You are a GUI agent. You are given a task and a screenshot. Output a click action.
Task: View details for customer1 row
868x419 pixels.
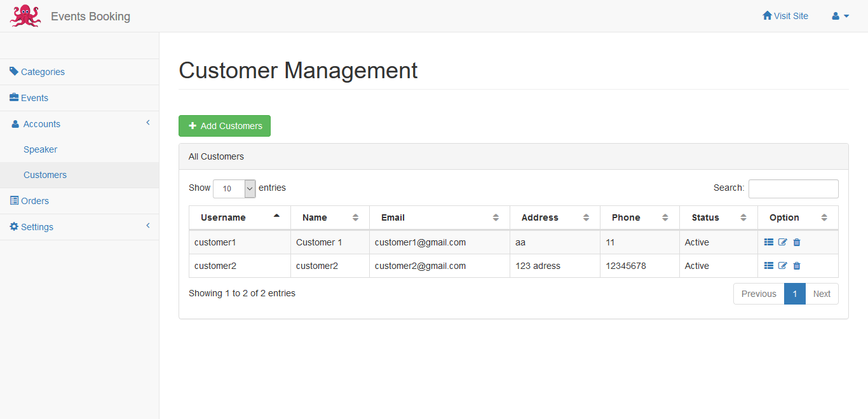coord(769,242)
